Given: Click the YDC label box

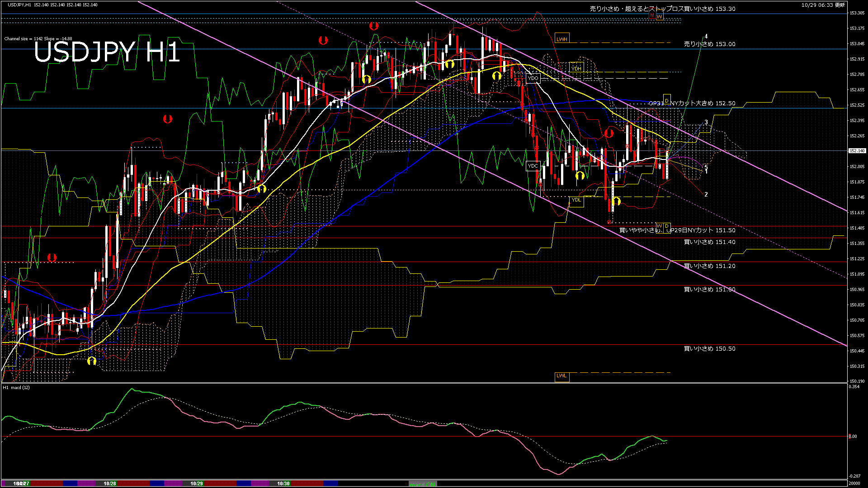Looking at the screenshot, I should (x=533, y=166).
